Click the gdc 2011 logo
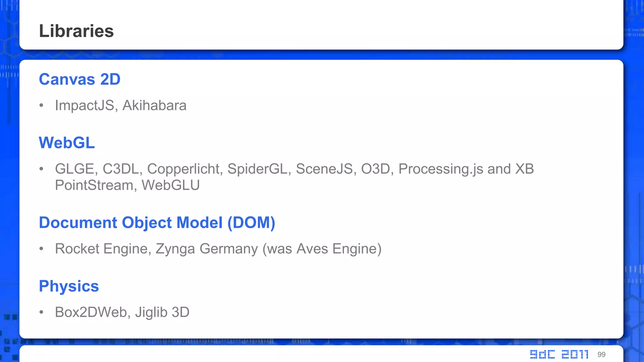Screen dimensions: 644x362 (559, 354)
